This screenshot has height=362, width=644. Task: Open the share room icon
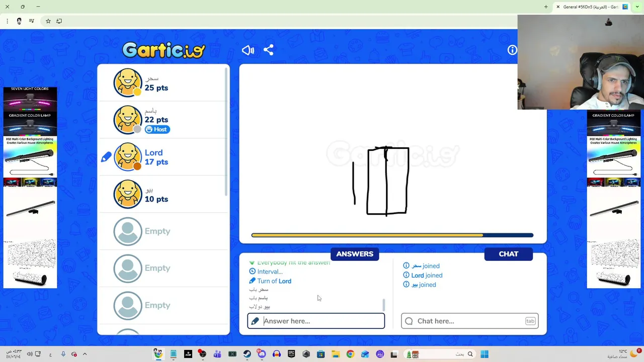point(268,50)
